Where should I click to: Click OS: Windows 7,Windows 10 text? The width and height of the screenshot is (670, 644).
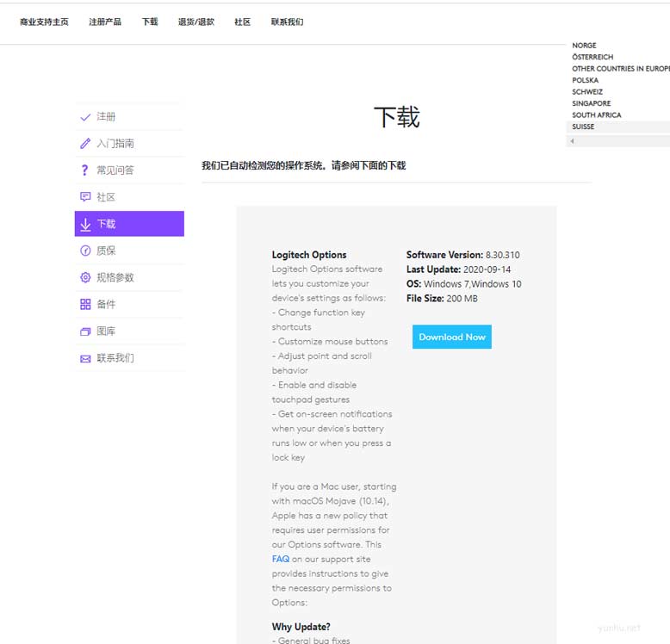[x=463, y=284]
